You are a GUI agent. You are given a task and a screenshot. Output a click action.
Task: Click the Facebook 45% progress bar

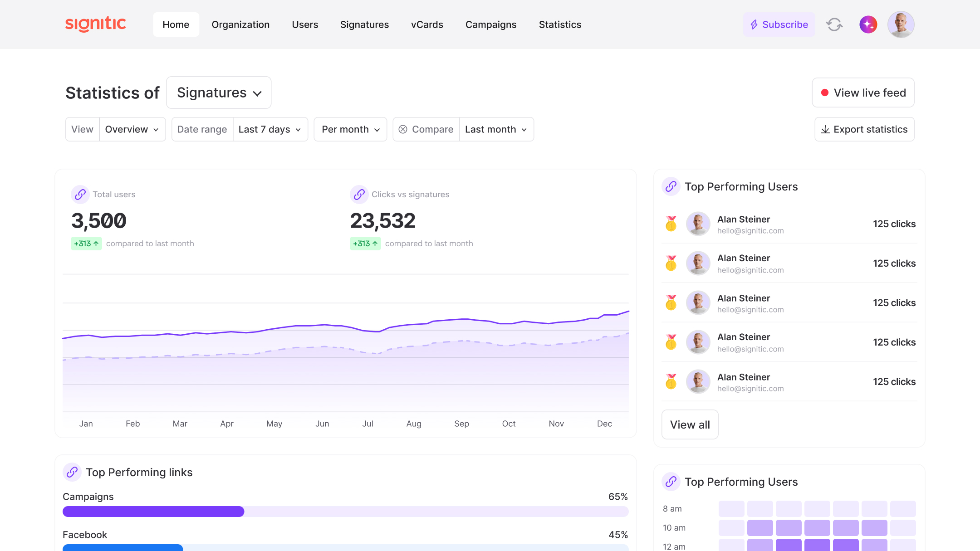tap(345, 547)
